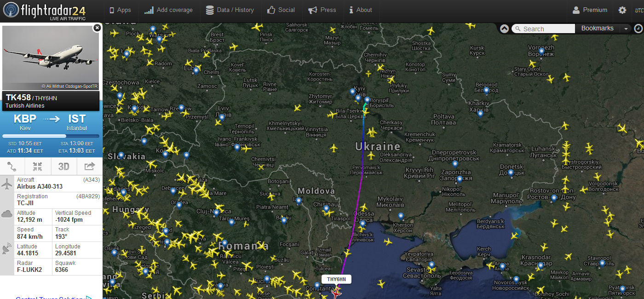Click the Premium account button
Image resolution: width=644 pixels, height=299 pixels.
pyautogui.click(x=590, y=10)
